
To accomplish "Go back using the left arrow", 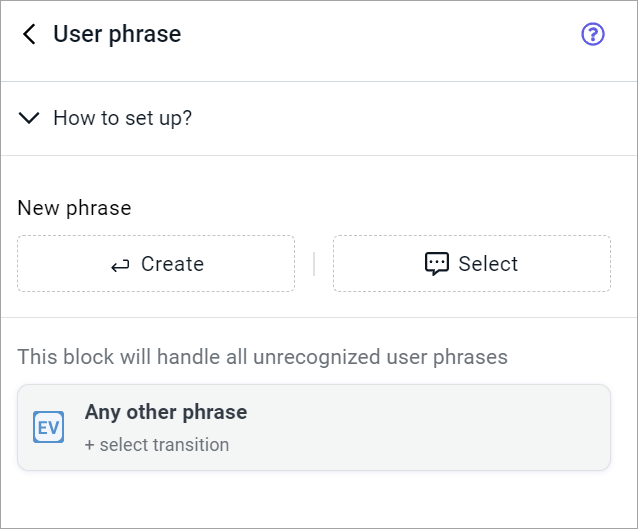I will coord(30,35).
